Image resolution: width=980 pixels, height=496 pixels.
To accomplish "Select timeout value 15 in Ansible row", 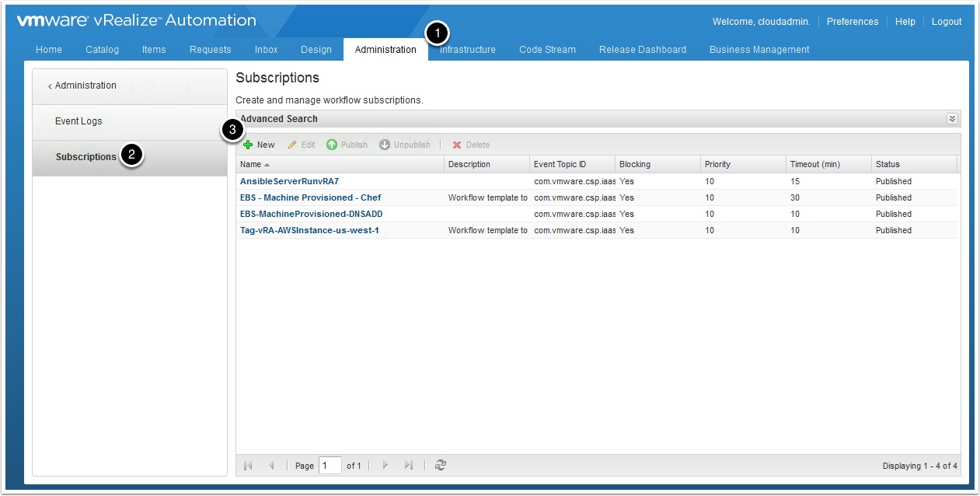I will click(x=795, y=181).
